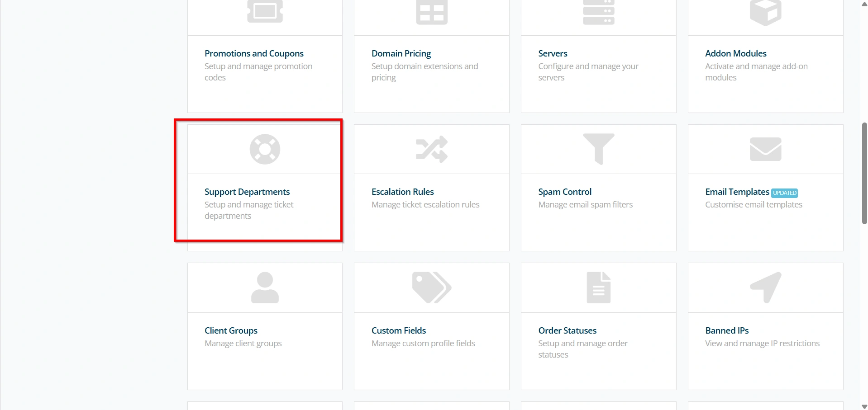868x410 pixels.
Task: Click 'View and manage IP restrictions' description
Action: point(762,344)
